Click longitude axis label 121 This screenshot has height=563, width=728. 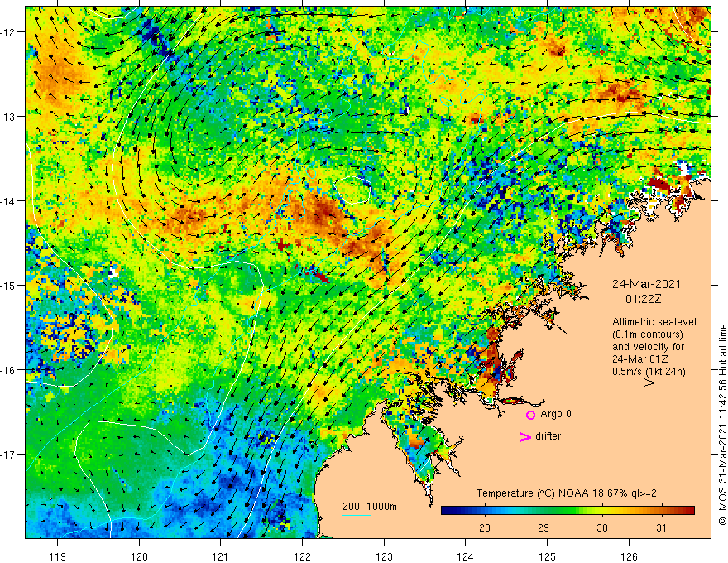pos(221,556)
